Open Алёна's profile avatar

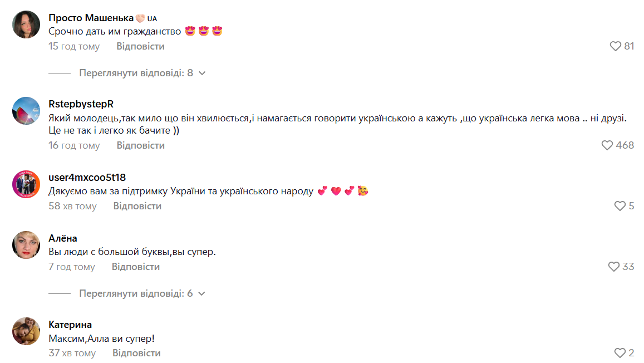pyautogui.click(x=26, y=243)
